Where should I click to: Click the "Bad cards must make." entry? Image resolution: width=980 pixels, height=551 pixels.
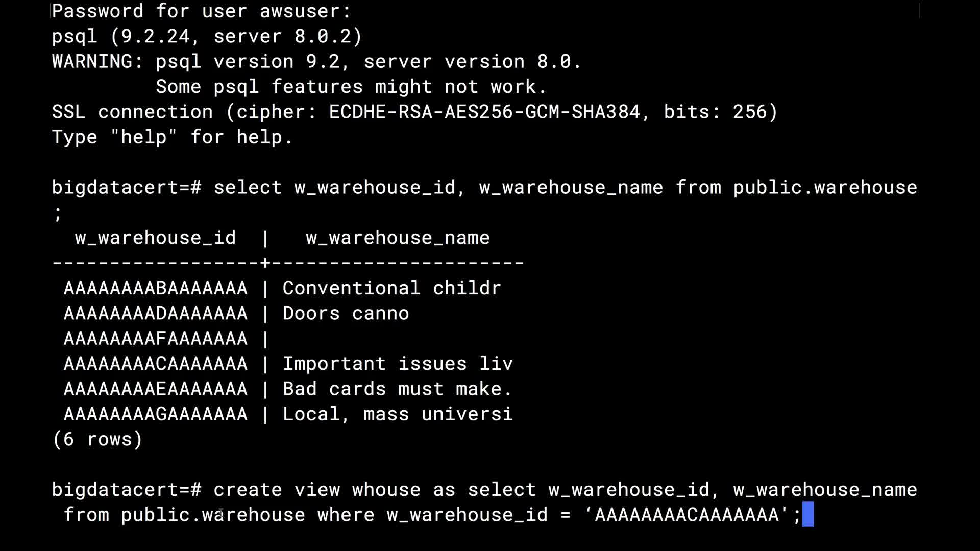click(397, 389)
